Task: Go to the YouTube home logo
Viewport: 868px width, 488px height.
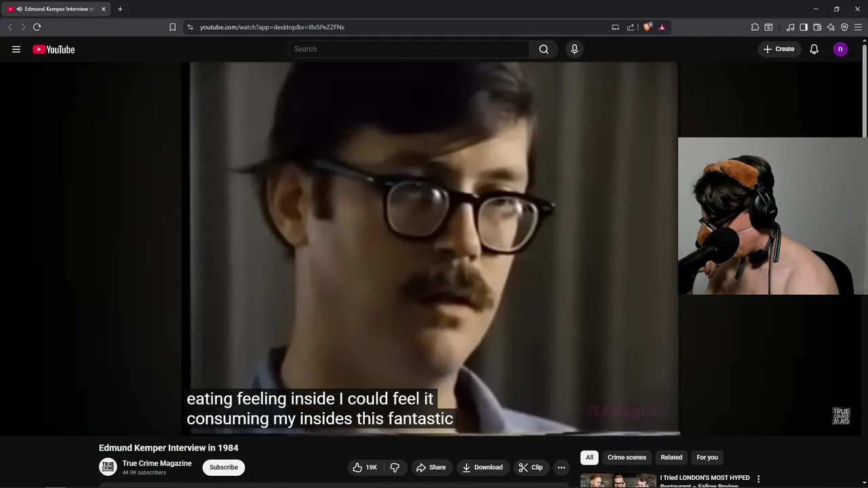Action: [54, 49]
